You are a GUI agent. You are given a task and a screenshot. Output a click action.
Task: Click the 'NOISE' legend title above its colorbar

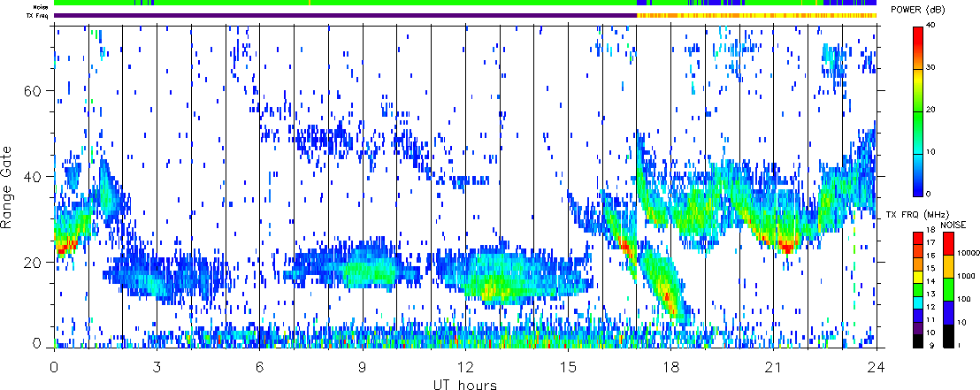(x=955, y=224)
